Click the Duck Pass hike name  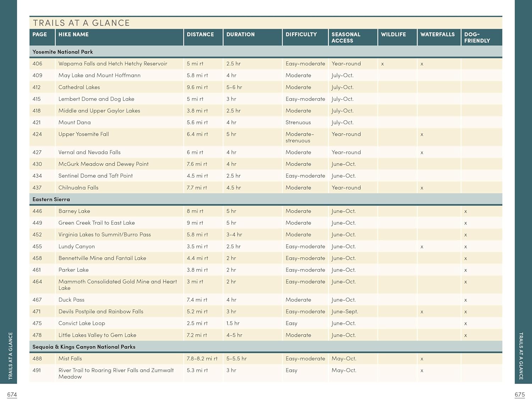[71, 300]
